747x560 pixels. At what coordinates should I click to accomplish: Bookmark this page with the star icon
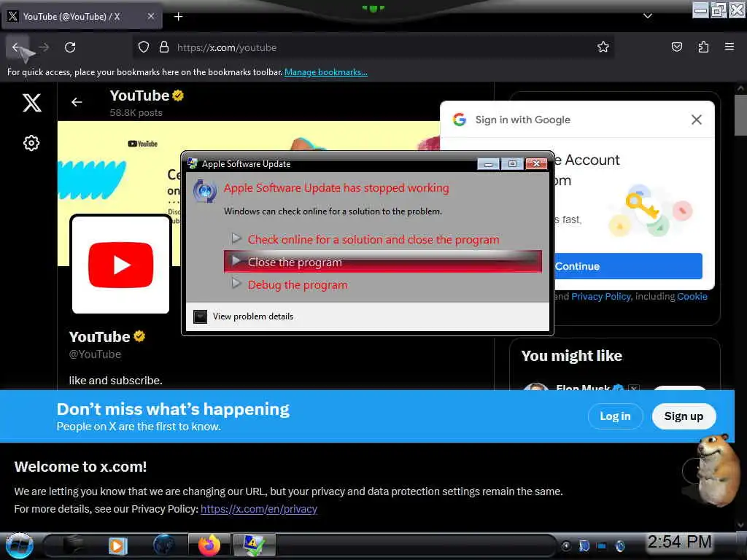pyautogui.click(x=603, y=47)
